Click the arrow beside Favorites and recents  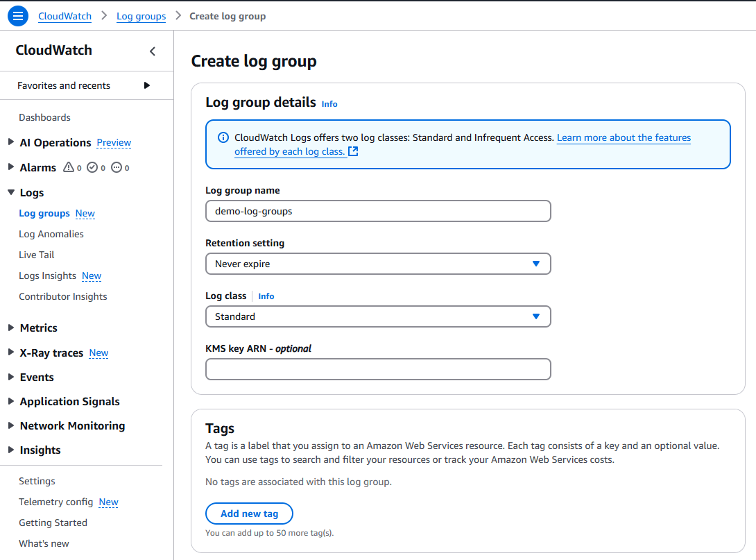146,85
